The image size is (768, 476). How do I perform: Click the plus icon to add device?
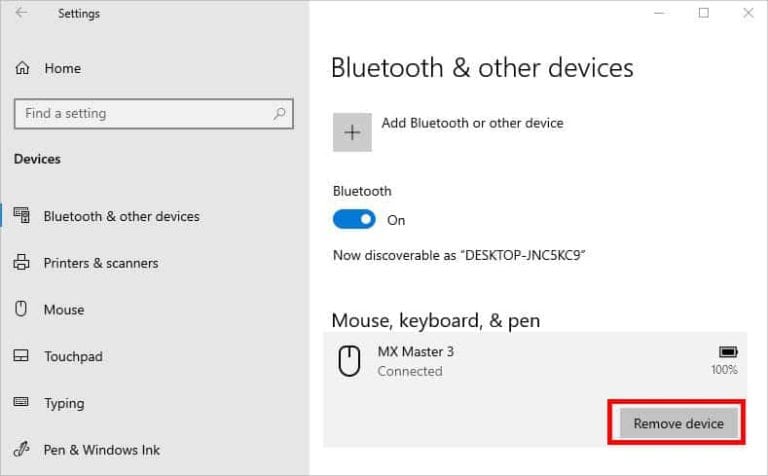tap(352, 132)
